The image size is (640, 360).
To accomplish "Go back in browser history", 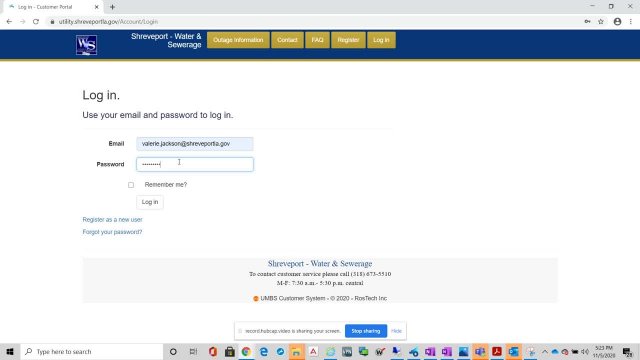I will click(9, 22).
